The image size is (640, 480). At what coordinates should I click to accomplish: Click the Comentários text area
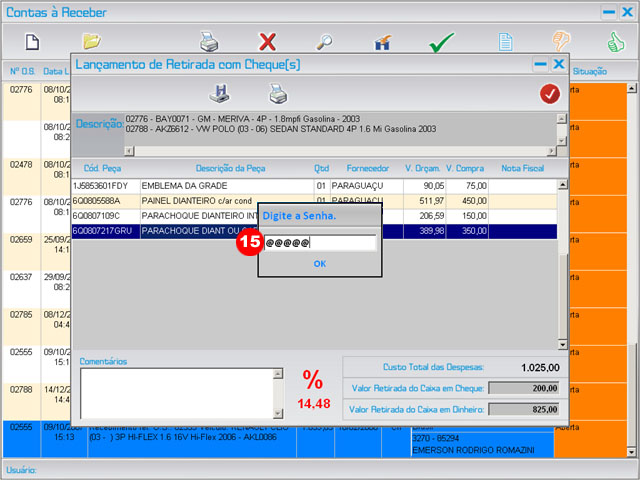coord(177,393)
